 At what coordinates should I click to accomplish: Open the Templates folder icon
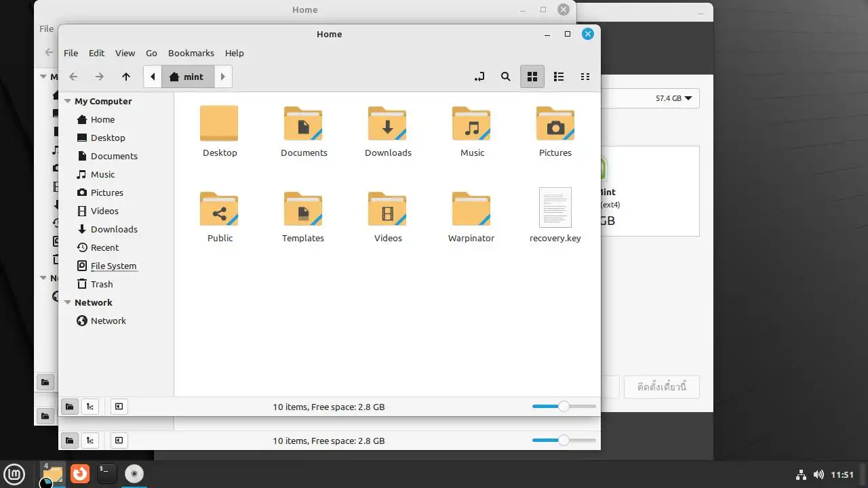(303, 208)
